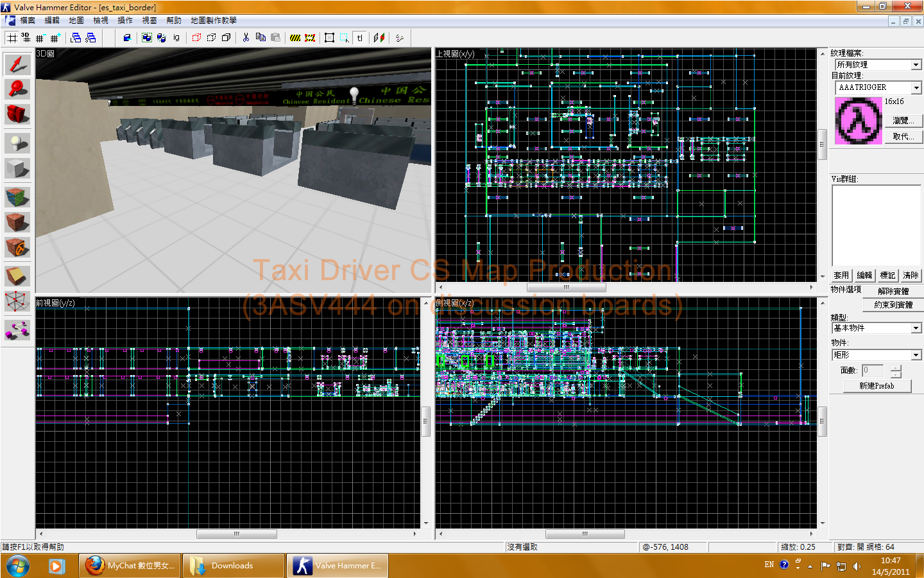Switch to MyChat Firefox taskbar button
Screen dimensions: 924x578
(x=130, y=566)
